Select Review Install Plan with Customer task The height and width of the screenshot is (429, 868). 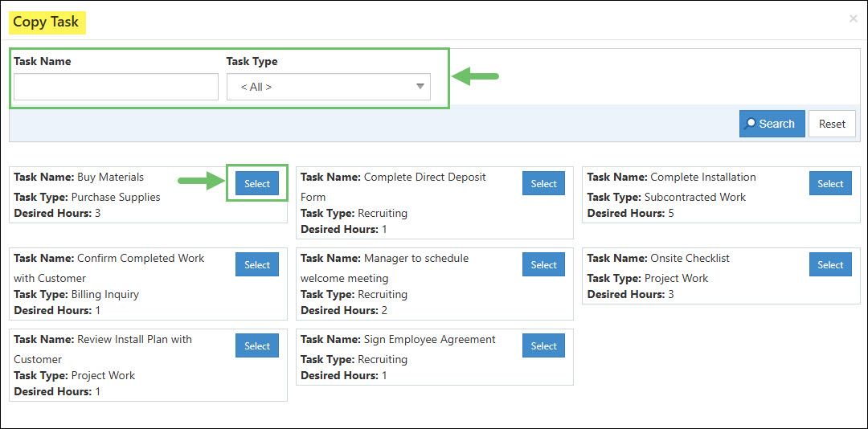point(257,345)
